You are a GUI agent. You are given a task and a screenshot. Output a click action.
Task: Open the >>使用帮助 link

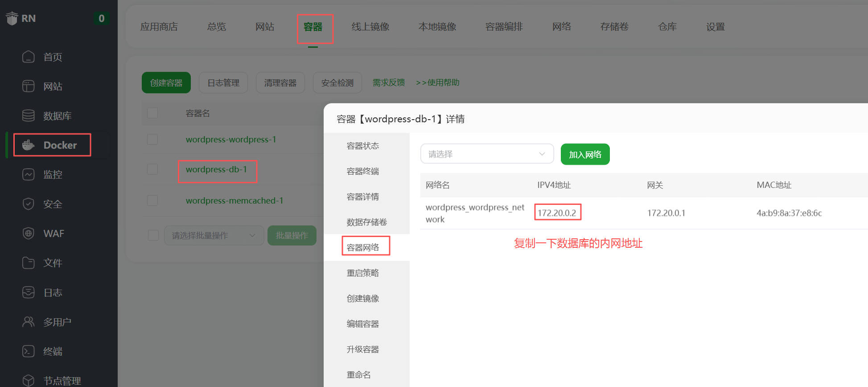click(x=437, y=83)
